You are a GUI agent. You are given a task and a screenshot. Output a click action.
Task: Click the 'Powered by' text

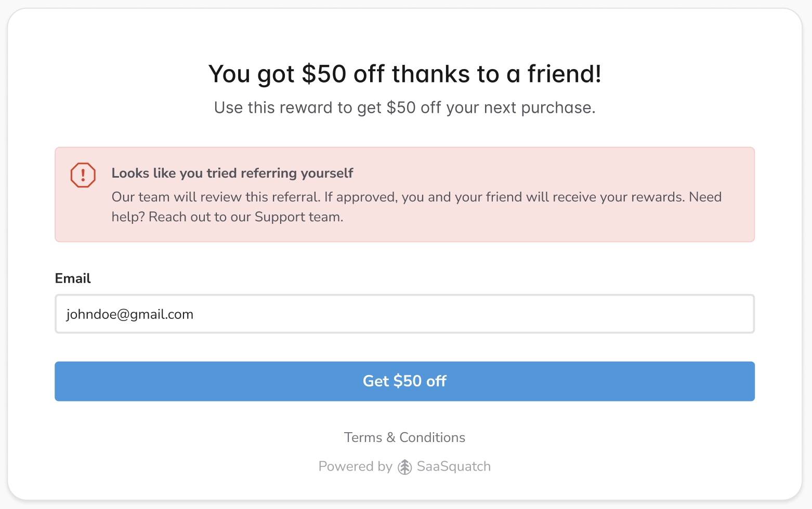355,466
